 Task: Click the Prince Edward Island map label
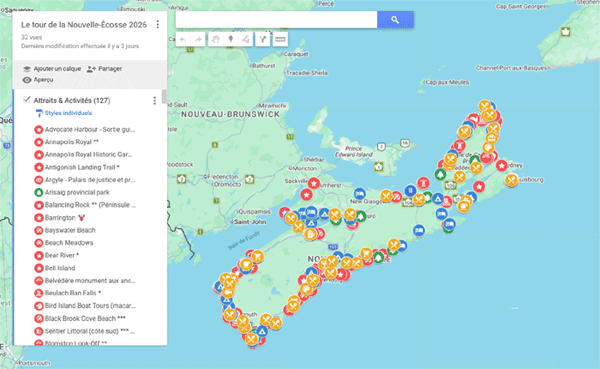[x=354, y=151]
